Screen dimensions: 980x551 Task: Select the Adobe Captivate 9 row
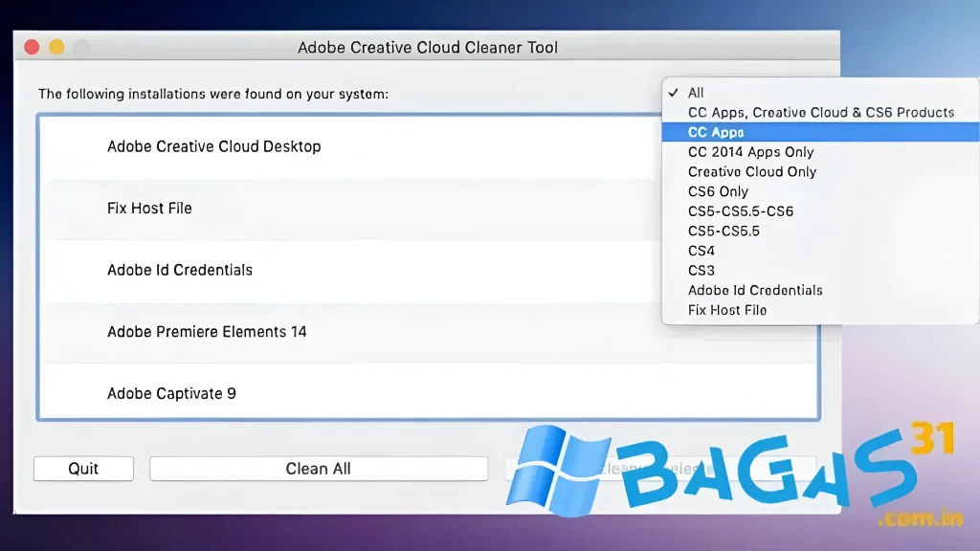(x=429, y=391)
